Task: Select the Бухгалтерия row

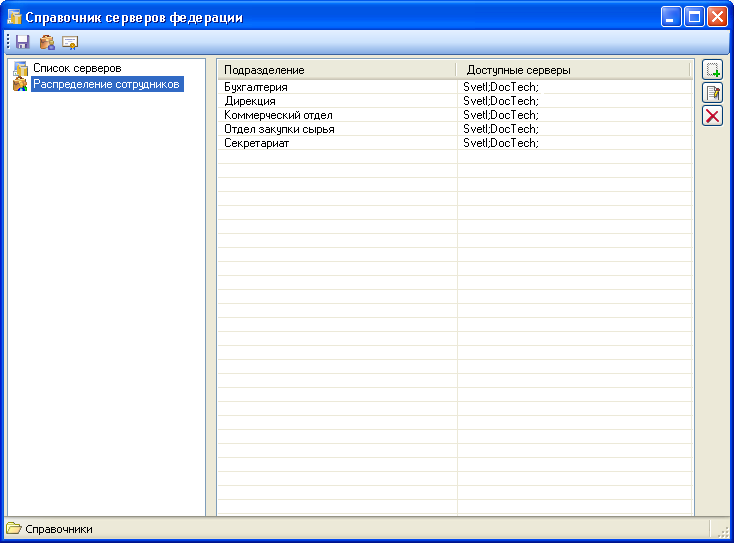Action: [455, 87]
